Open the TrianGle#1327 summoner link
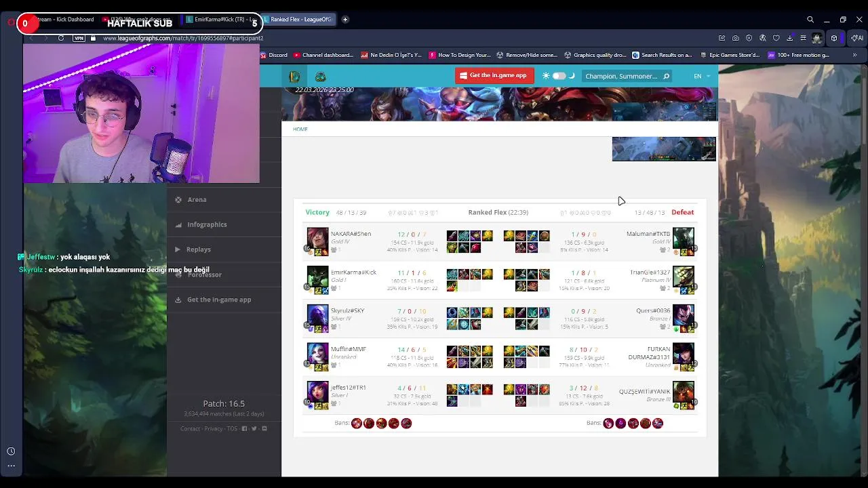 pos(650,272)
